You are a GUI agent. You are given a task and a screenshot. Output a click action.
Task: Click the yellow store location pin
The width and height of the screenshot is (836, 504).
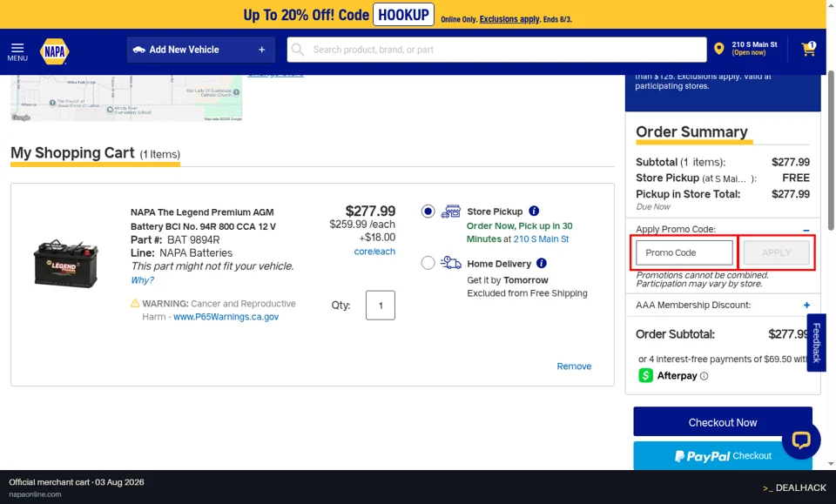pyautogui.click(x=718, y=49)
